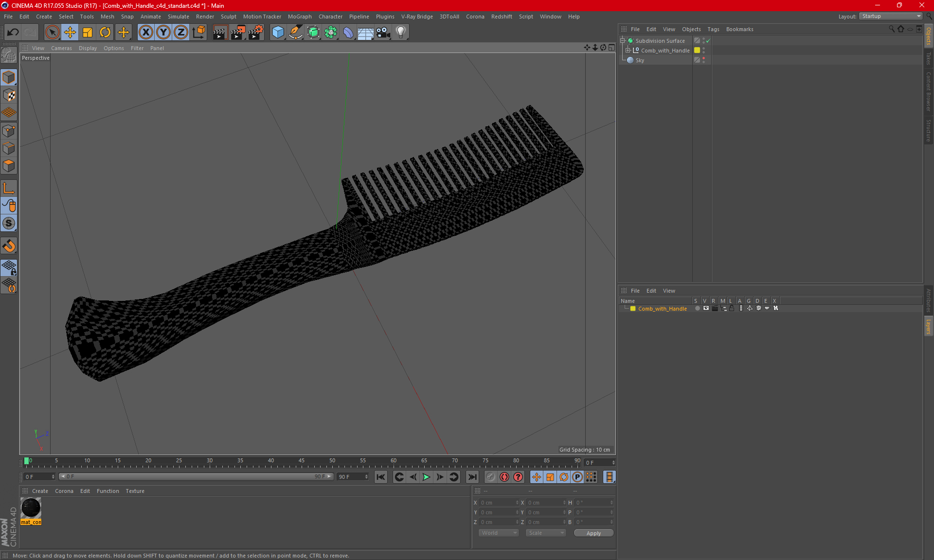Click the light bulb Light icon

(x=400, y=33)
